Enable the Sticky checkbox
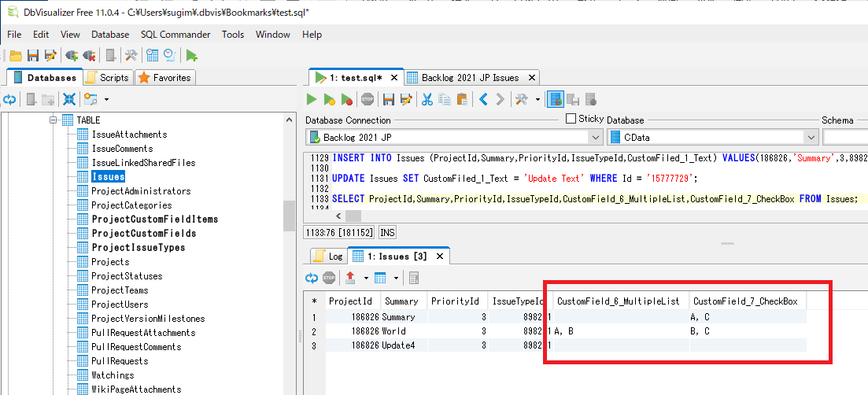 point(571,119)
